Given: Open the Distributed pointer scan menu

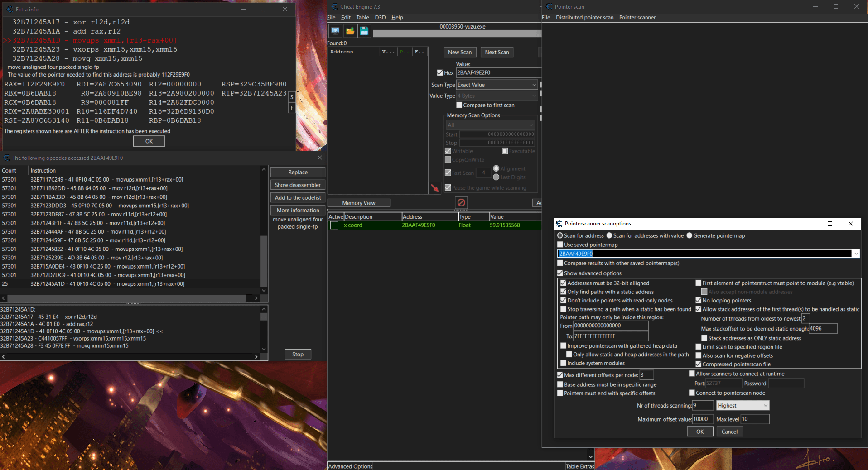Looking at the screenshot, I should coord(584,18).
